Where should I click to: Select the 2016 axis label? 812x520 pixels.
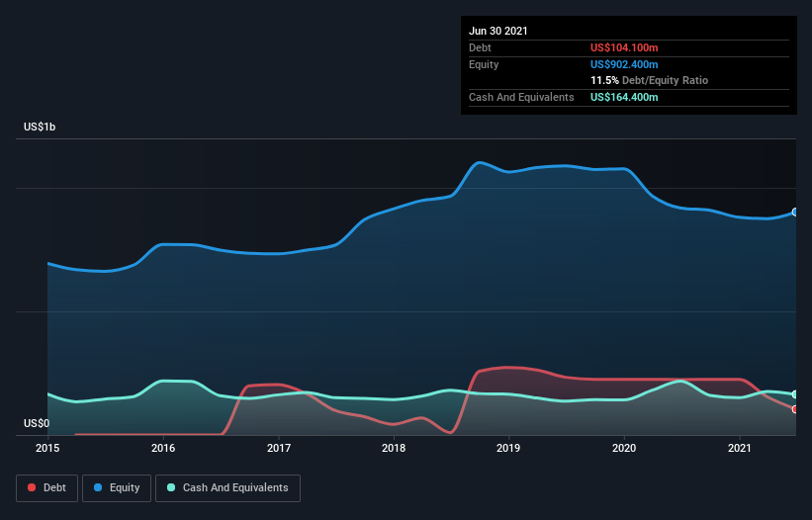tap(163, 448)
